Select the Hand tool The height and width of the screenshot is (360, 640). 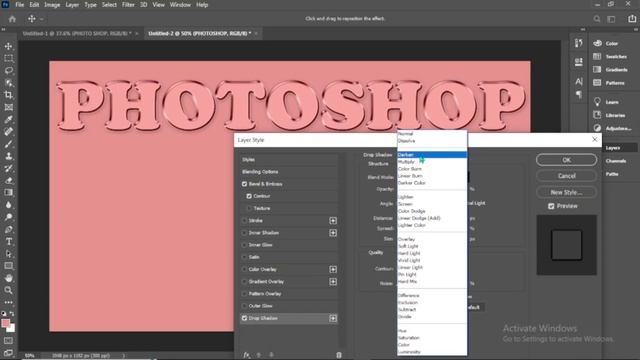(9, 278)
